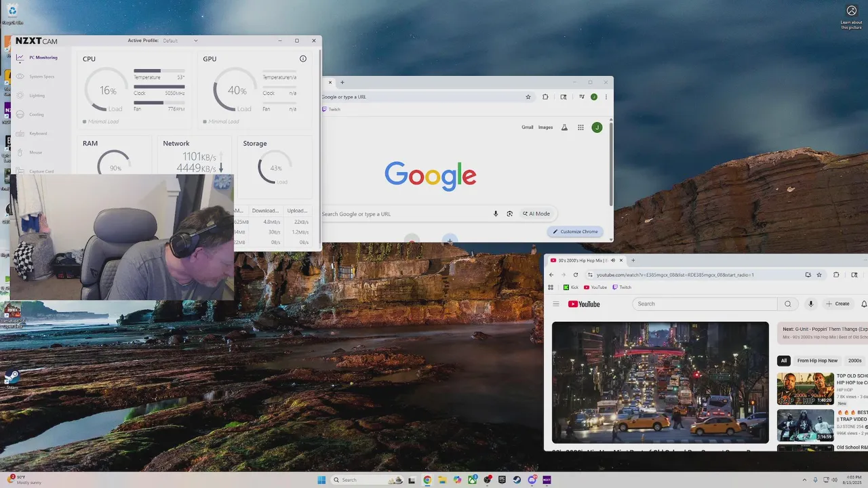Close the Hip Hop Mix tab
Viewport: 868px width, 488px height.
(621, 260)
